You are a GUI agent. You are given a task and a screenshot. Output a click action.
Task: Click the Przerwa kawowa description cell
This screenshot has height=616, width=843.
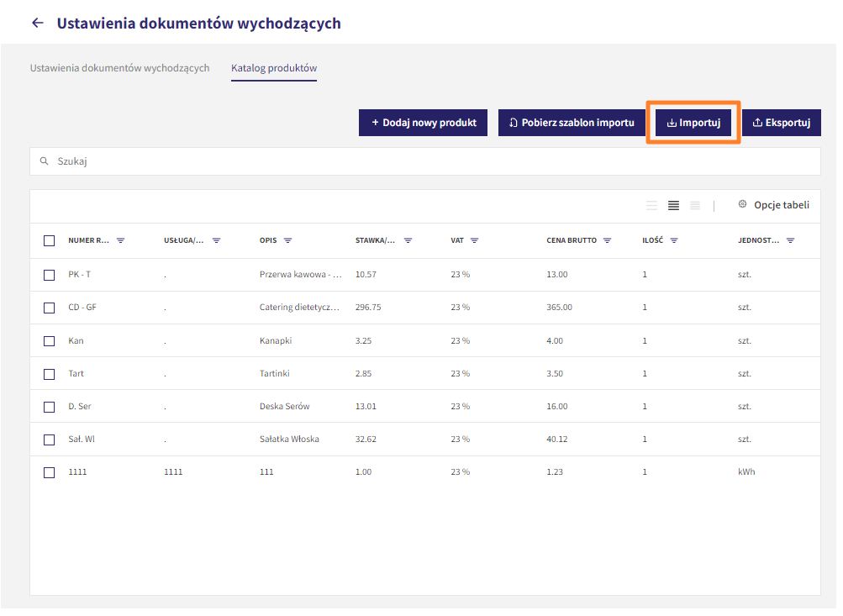tap(301, 275)
